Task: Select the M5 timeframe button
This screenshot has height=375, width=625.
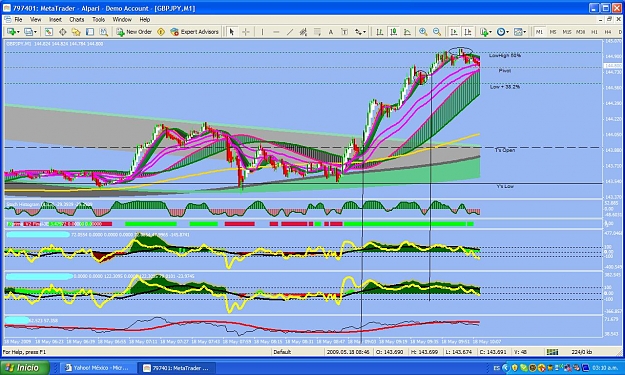Action: tap(553, 32)
